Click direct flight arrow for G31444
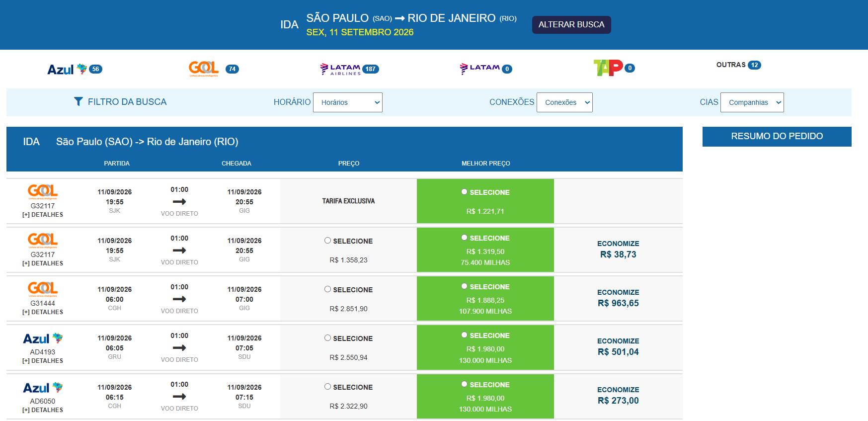This screenshot has height=421, width=868. tap(179, 299)
